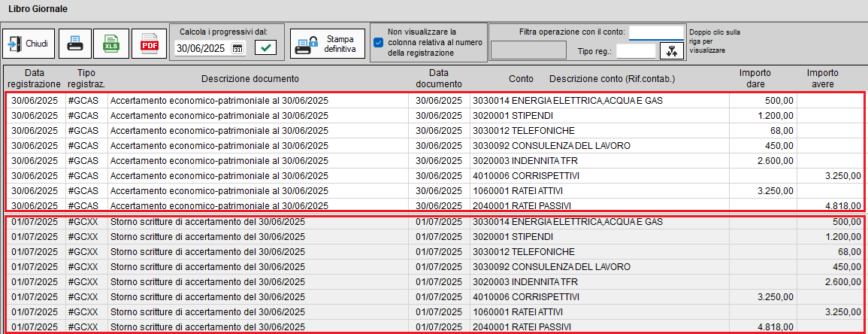Viewport: 868px width, 334px height.
Task: Click the Importo dare column header
Action: click(755, 78)
